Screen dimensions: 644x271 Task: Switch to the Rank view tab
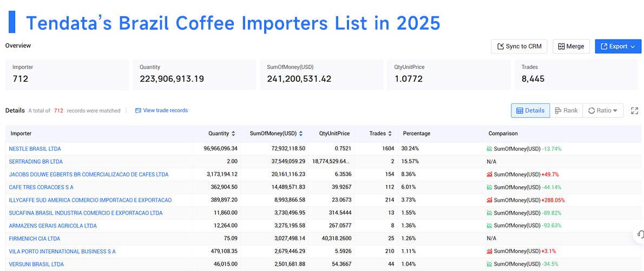click(566, 110)
